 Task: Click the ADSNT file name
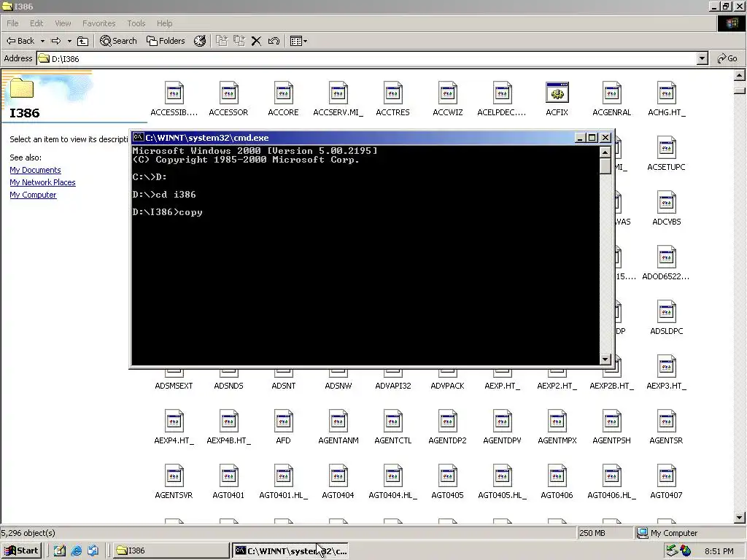284,386
